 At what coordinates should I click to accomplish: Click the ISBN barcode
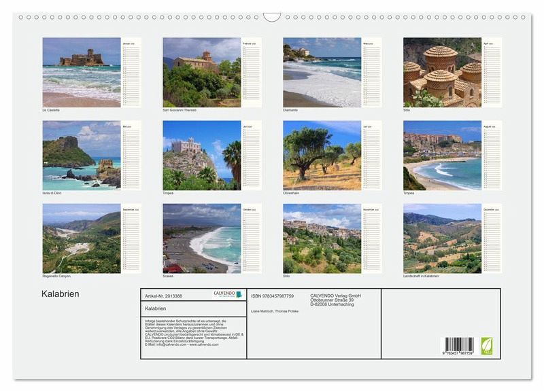pos(459,344)
